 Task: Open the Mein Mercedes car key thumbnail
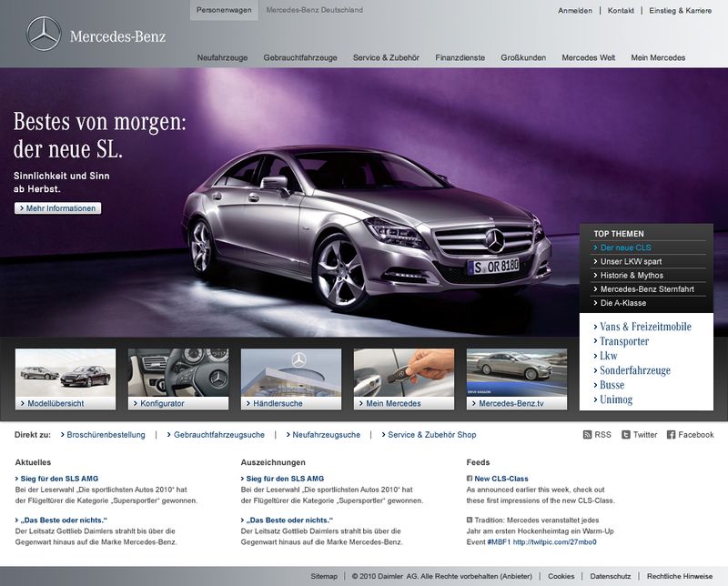pos(404,379)
